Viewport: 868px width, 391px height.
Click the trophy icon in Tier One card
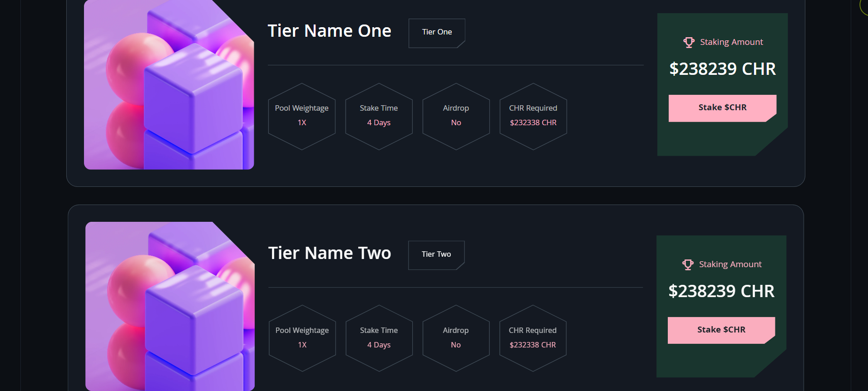689,42
